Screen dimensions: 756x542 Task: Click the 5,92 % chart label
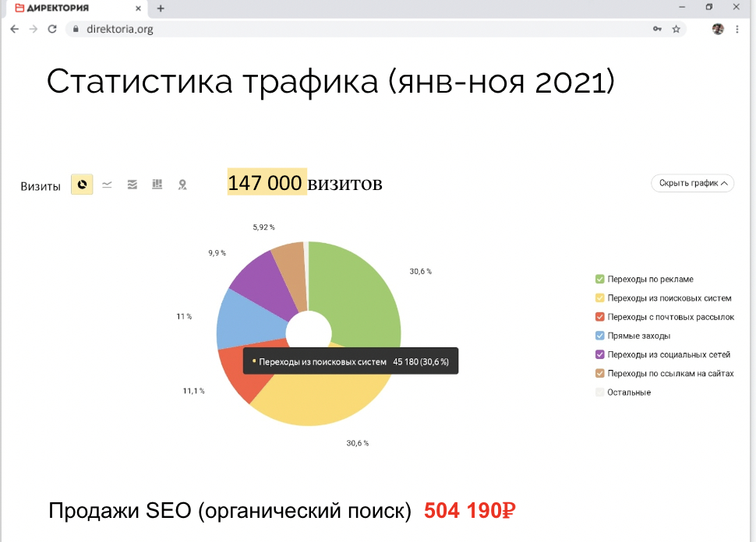pos(263,227)
